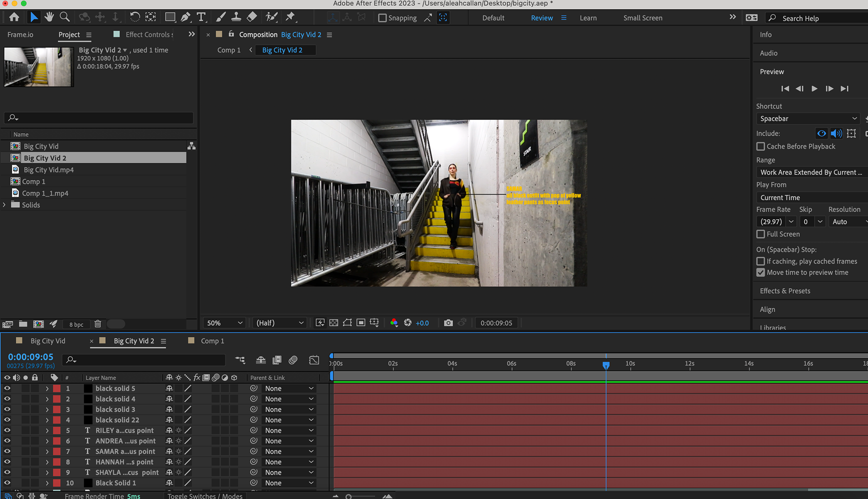Click Toggle Switches / Modes button
This screenshot has width=868, height=499.
click(x=205, y=496)
